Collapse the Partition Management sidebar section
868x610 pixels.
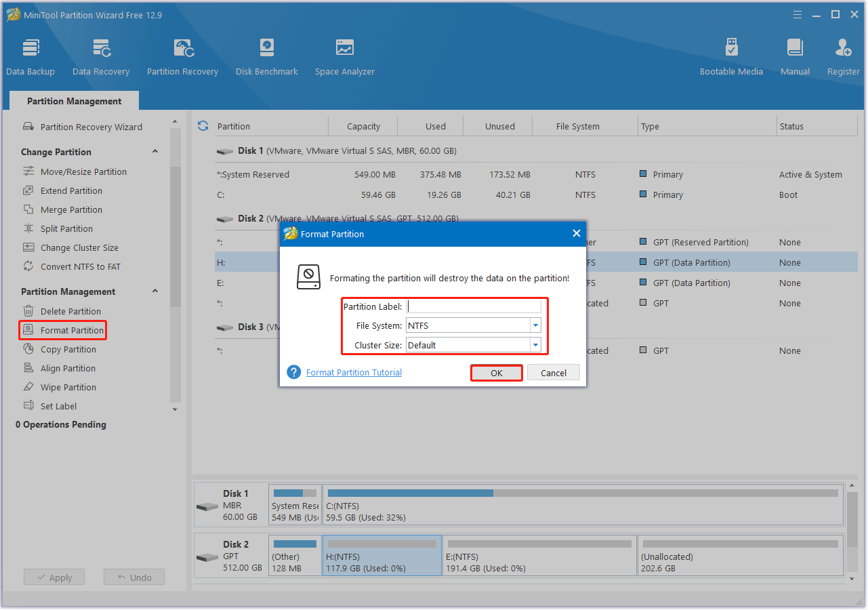155,291
